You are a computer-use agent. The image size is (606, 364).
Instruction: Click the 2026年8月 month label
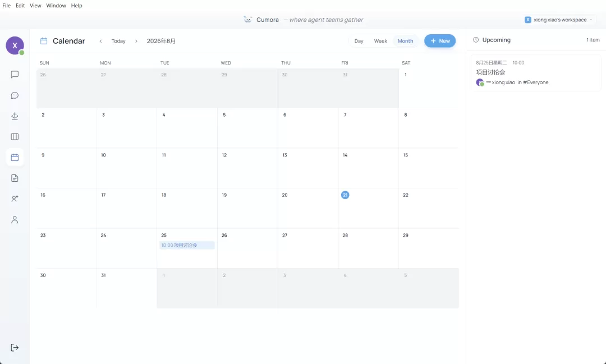[x=161, y=41]
